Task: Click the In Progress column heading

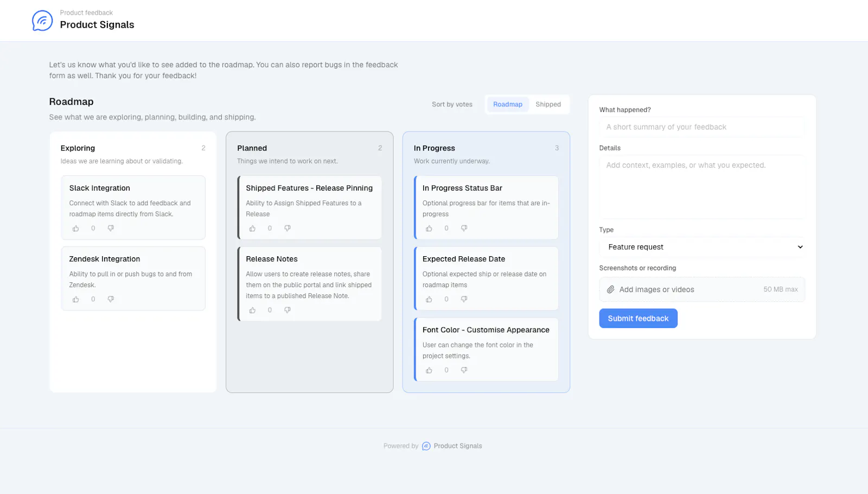Action: click(x=434, y=148)
